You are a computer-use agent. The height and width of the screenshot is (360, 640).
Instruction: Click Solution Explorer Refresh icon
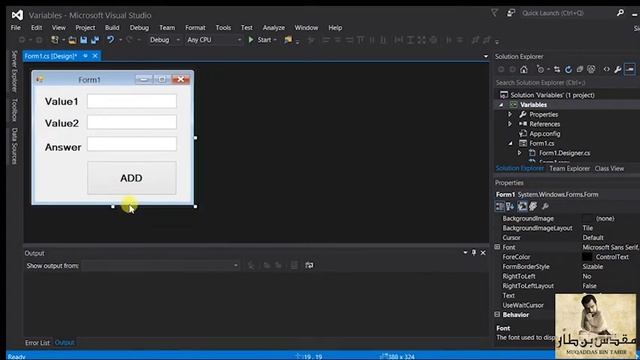click(568, 70)
